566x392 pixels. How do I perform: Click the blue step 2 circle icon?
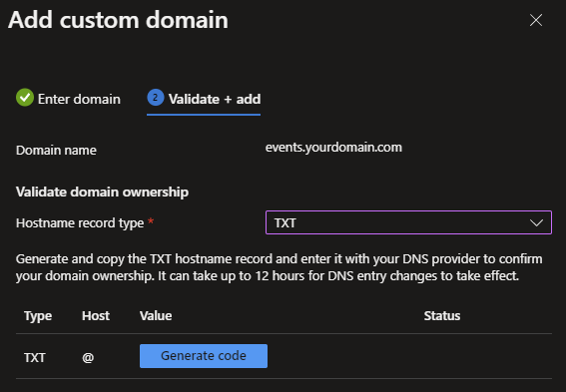tap(156, 98)
